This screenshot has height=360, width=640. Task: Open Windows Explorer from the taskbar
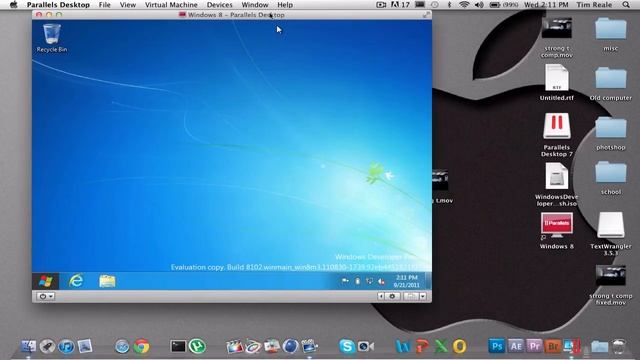(107, 281)
